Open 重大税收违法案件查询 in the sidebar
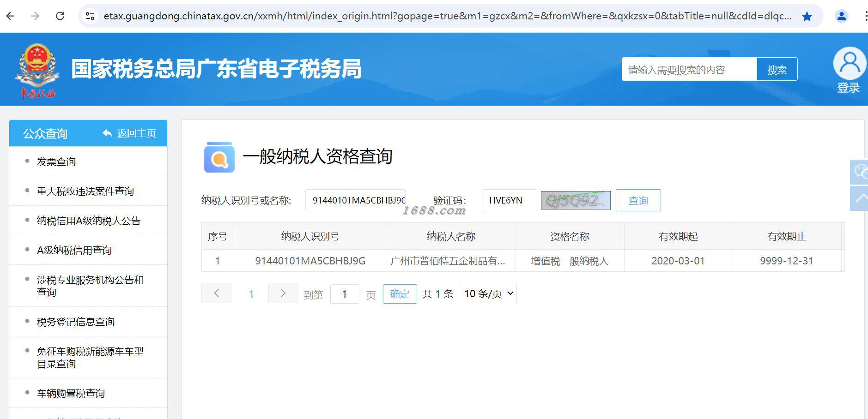The image size is (868, 419). click(85, 191)
